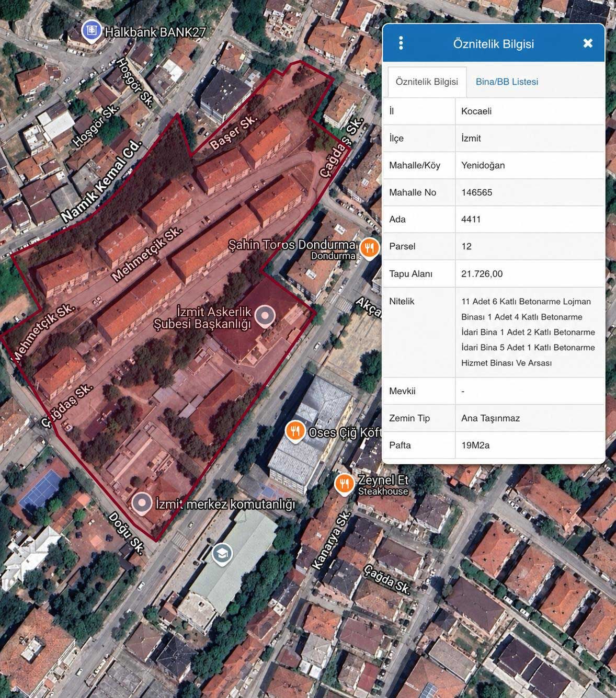This screenshot has width=616, height=698.
Task: Click the Şahin Toros Dondurma restaurant pin
Action: point(370,247)
